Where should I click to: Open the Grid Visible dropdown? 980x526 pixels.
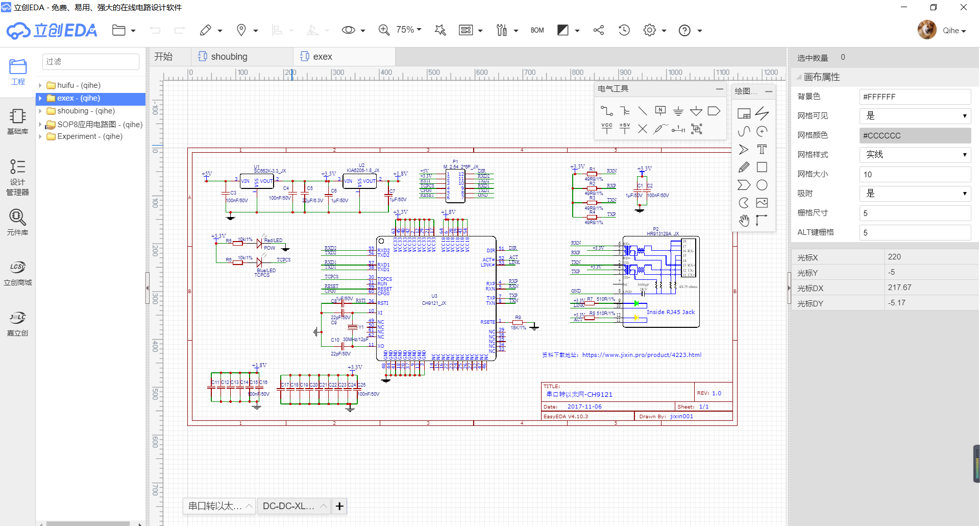(x=915, y=116)
